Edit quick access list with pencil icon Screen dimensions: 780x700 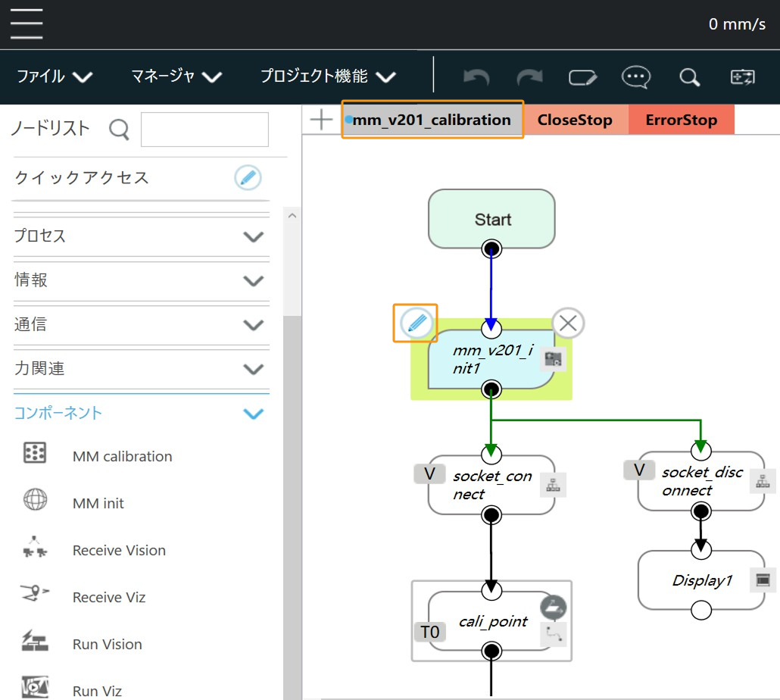(x=248, y=178)
